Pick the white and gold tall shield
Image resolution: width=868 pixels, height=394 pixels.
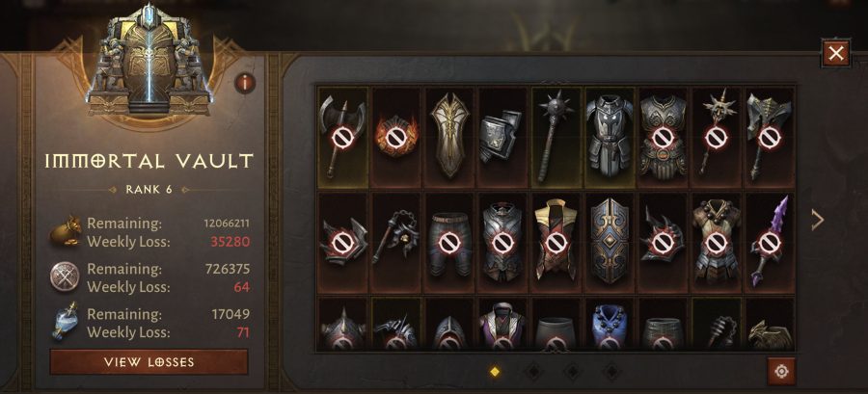click(449, 137)
